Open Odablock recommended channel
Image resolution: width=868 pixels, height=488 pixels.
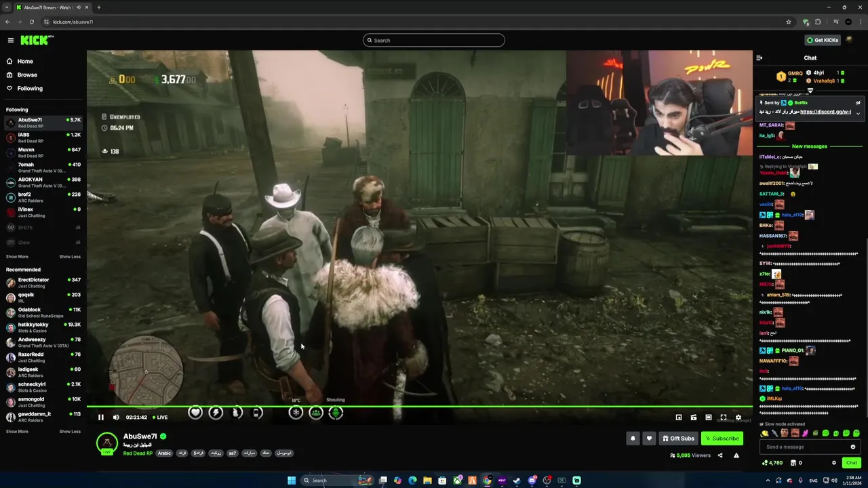pyautogui.click(x=43, y=312)
